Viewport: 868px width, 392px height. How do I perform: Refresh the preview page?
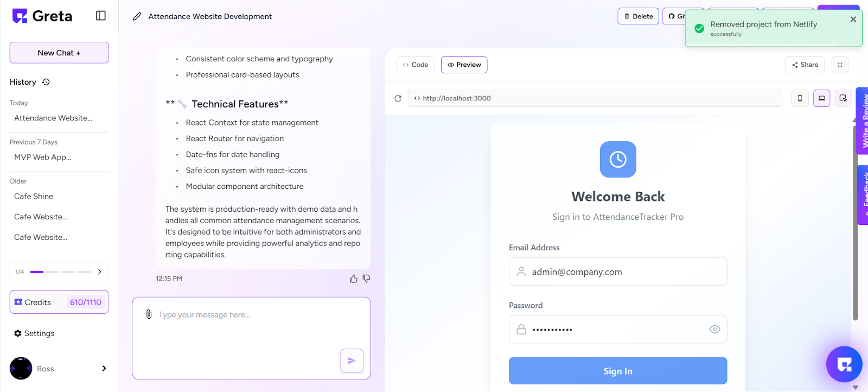pyautogui.click(x=398, y=98)
